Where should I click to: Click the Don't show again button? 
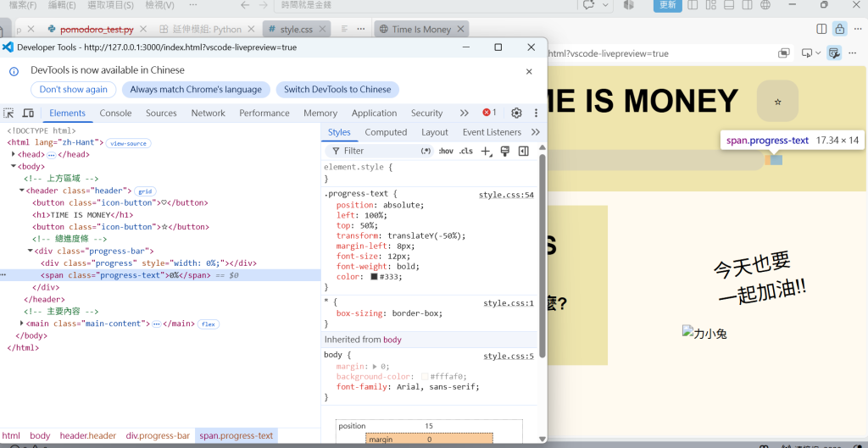point(74,90)
